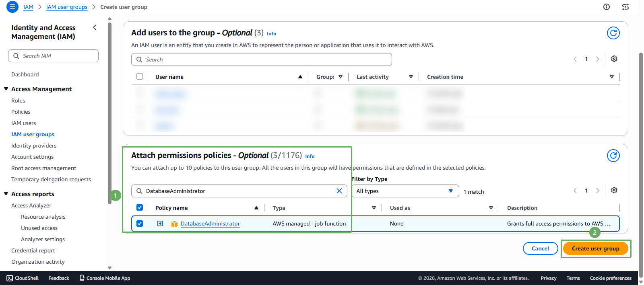
Task: Open Unused access in the sidebar
Action: (x=39, y=228)
